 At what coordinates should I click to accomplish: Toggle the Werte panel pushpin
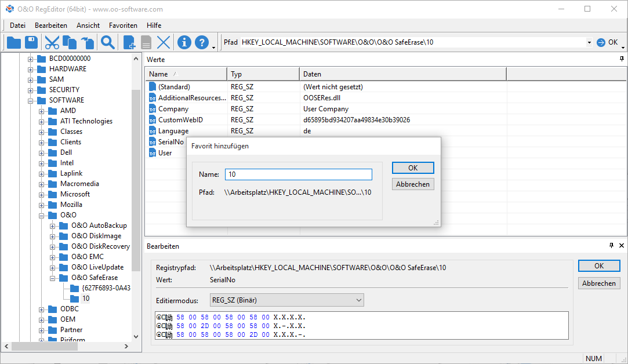click(622, 59)
